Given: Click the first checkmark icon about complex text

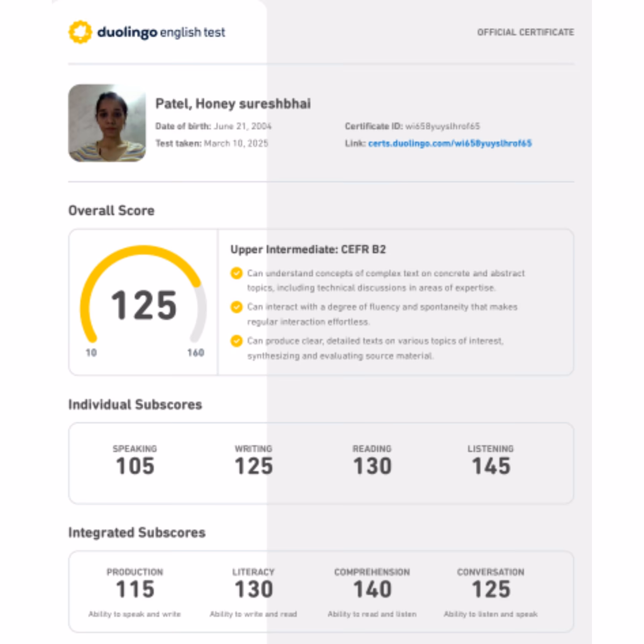Looking at the screenshot, I should pyautogui.click(x=236, y=273).
